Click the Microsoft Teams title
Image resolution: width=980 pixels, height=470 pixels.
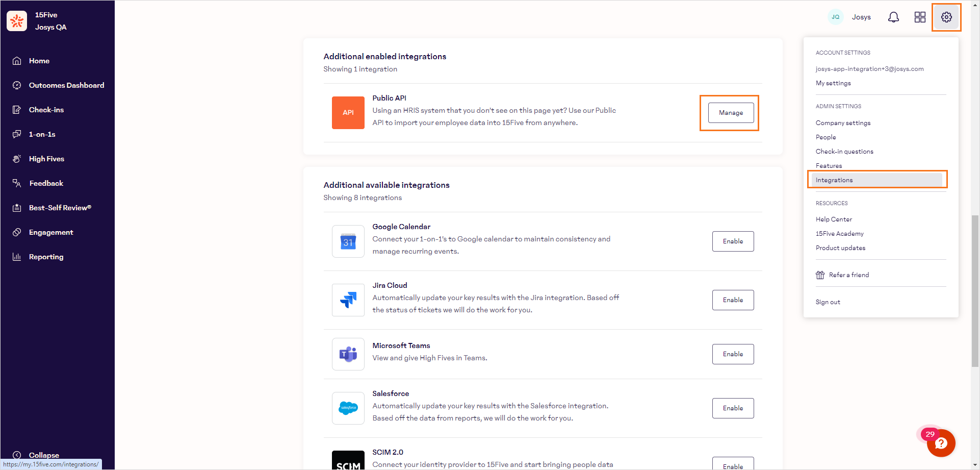tap(401, 345)
